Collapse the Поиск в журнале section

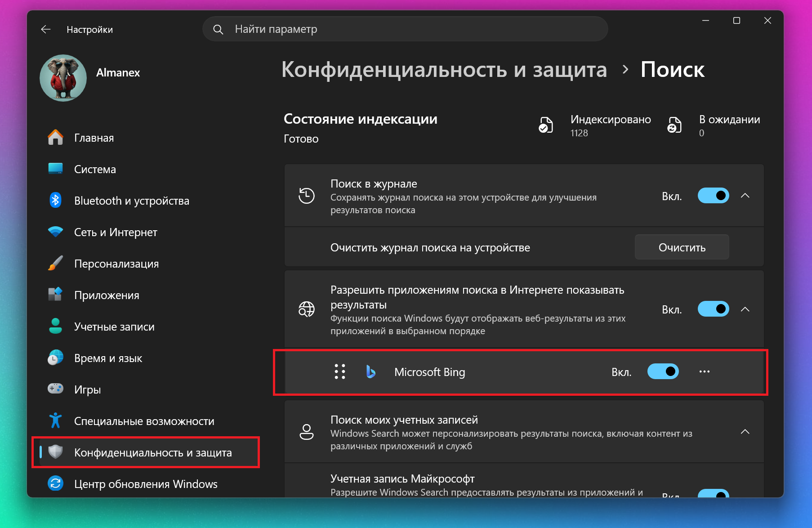click(x=745, y=196)
